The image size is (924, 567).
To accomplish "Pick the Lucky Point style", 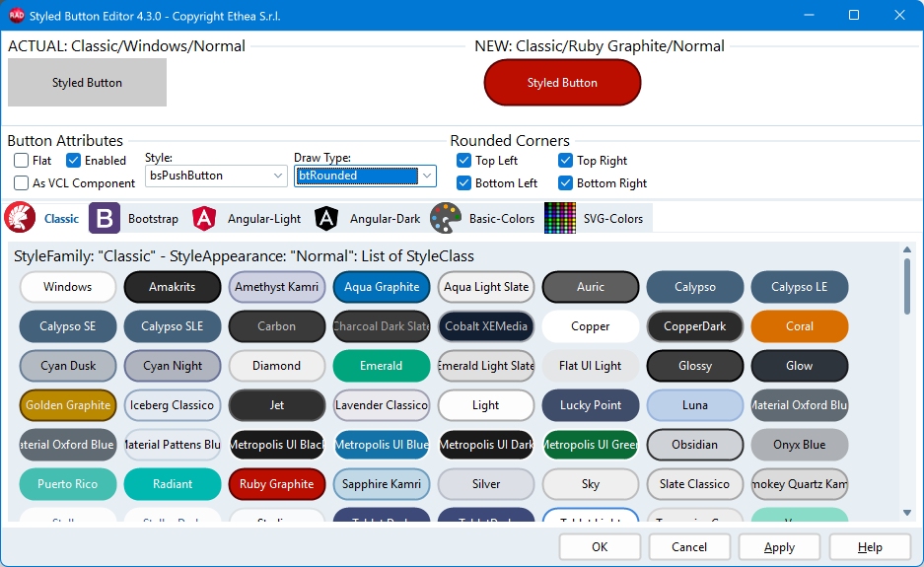I will click(591, 405).
